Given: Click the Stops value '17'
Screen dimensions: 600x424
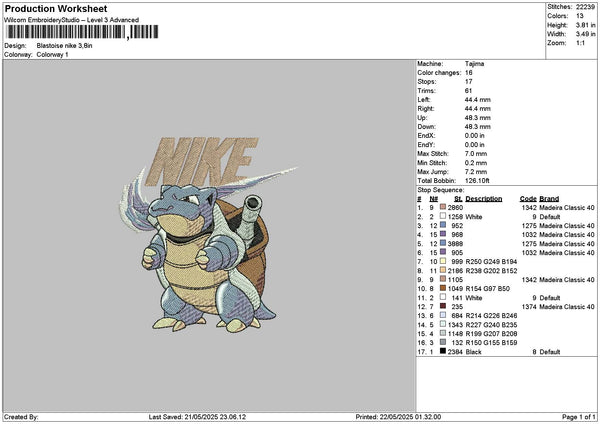Looking at the screenshot, I should 469,82.
